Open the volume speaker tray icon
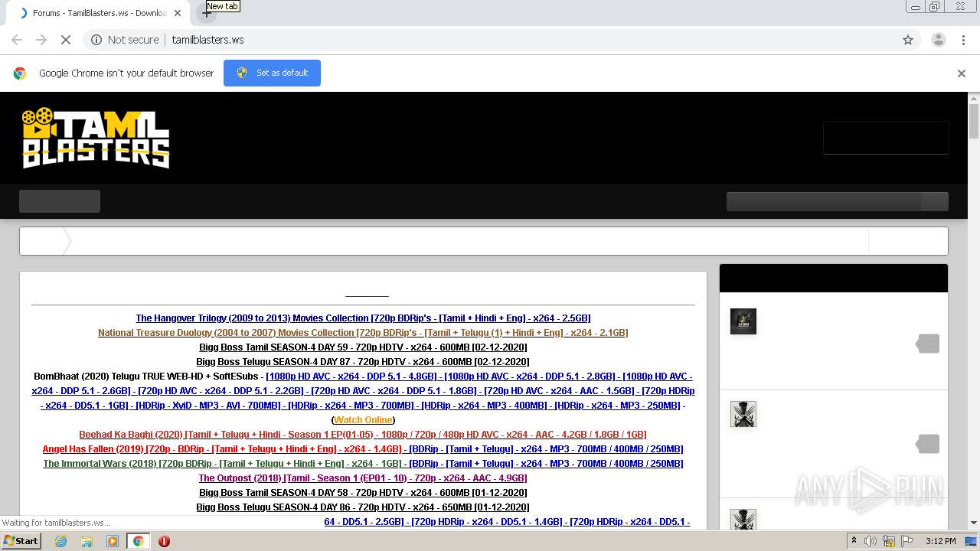This screenshot has width=980, height=551. (871, 541)
